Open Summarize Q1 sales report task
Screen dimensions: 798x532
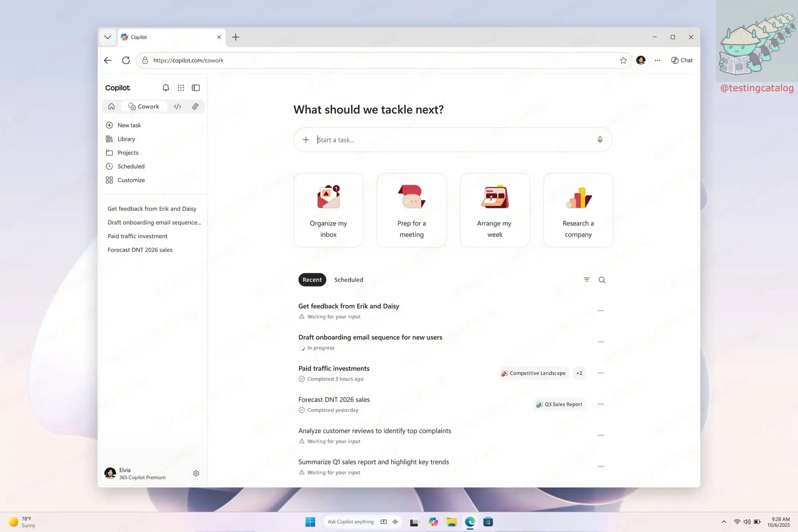373,462
